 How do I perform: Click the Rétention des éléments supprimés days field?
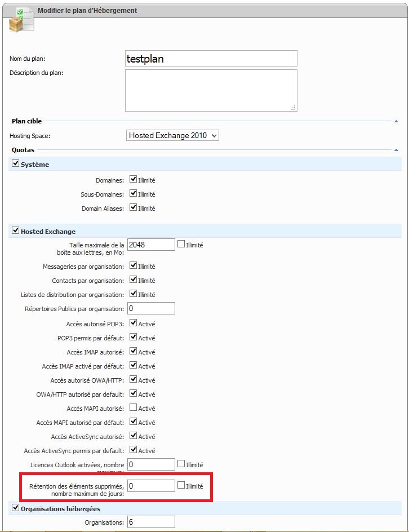pyautogui.click(x=151, y=485)
